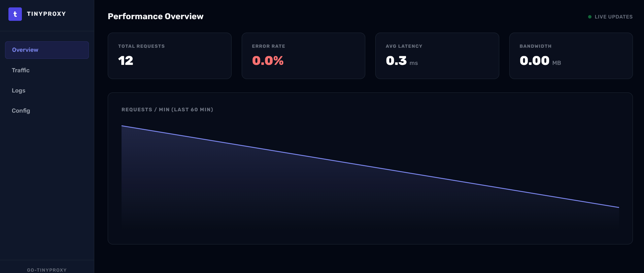Select the Error Rate label

(268, 46)
